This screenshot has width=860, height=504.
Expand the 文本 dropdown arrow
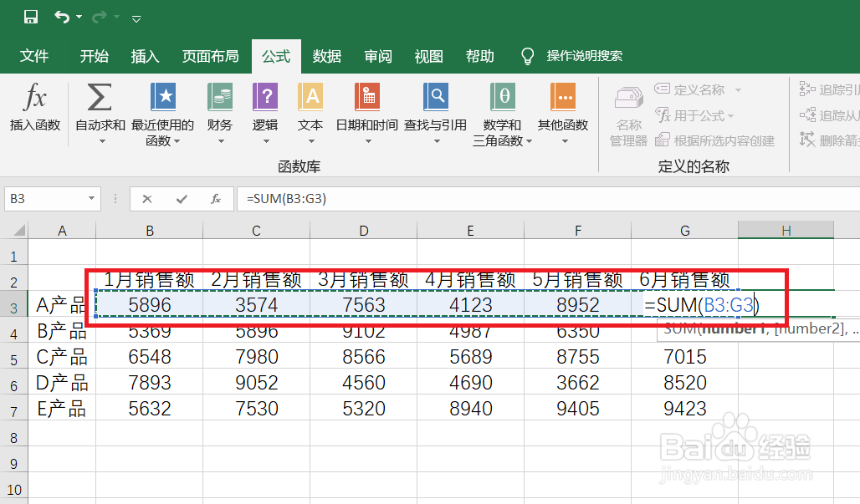(311, 141)
